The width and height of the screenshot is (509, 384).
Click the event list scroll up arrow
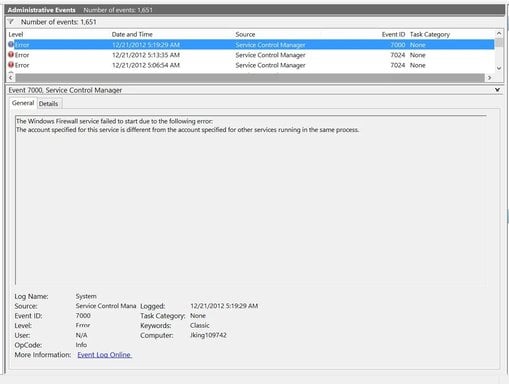click(499, 33)
